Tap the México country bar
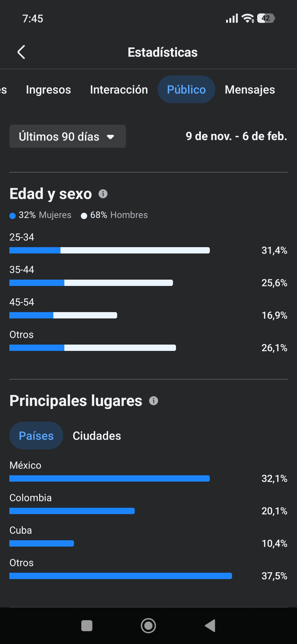The image size is (297, 644). tap(109, 478)
